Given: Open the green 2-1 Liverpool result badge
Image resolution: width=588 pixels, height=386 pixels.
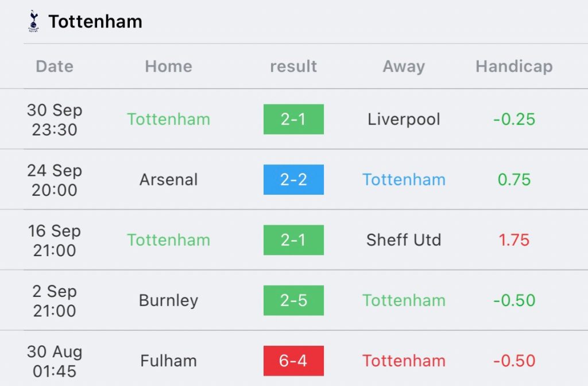Looking at the screenshot, I should click(293, 119).
